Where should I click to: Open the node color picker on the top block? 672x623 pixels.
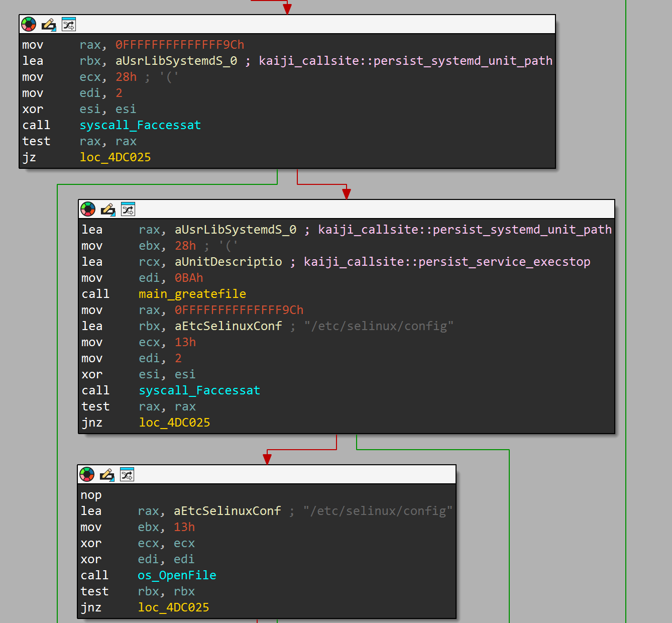pos(29,24)
